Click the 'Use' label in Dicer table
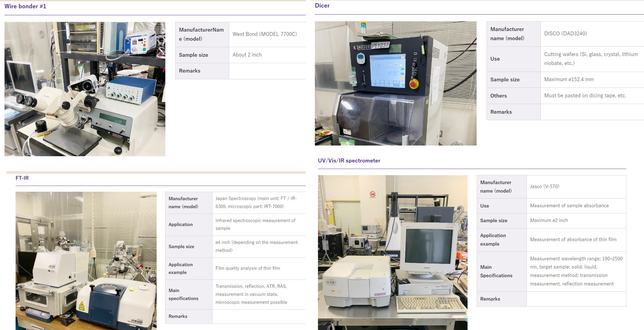Image resolution: width=644 pixels, height=330 pixels. [514, 59]
